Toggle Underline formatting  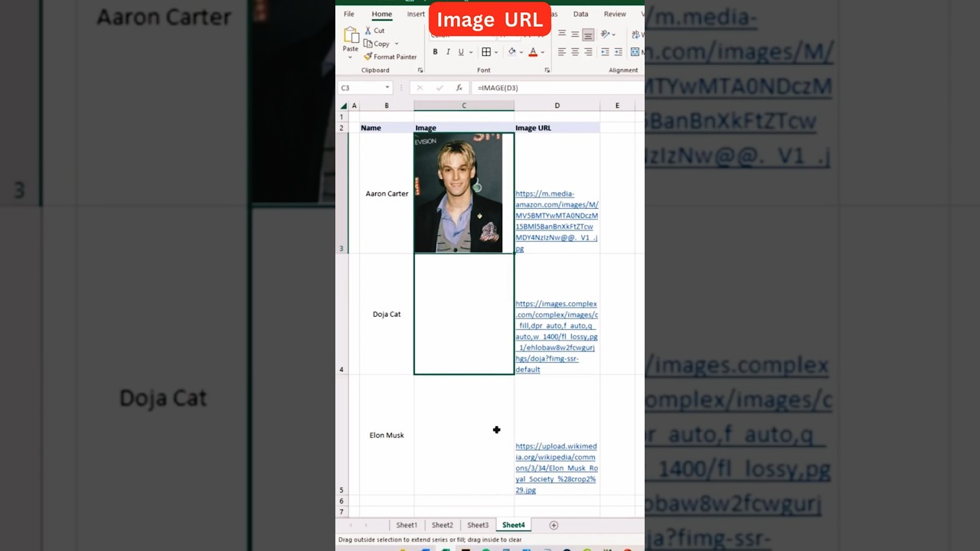pyautogui.click(x=461, y=52)
